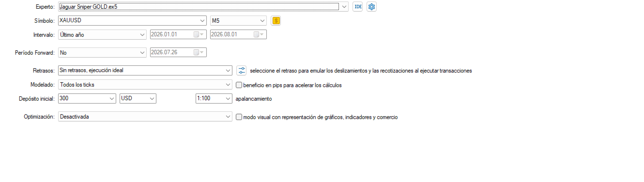The image size is (644, 182).
Task: Click the Experto label
Action: coord(45,7)
